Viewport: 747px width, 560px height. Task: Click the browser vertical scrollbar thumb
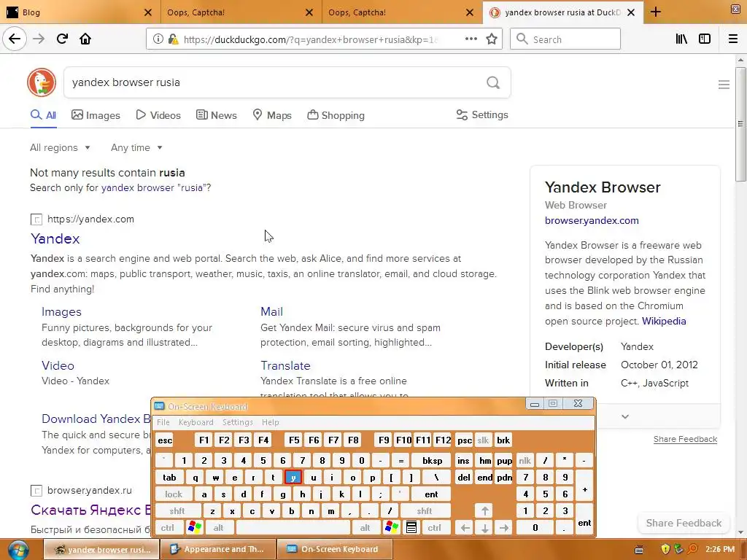(x=740, y=124)
